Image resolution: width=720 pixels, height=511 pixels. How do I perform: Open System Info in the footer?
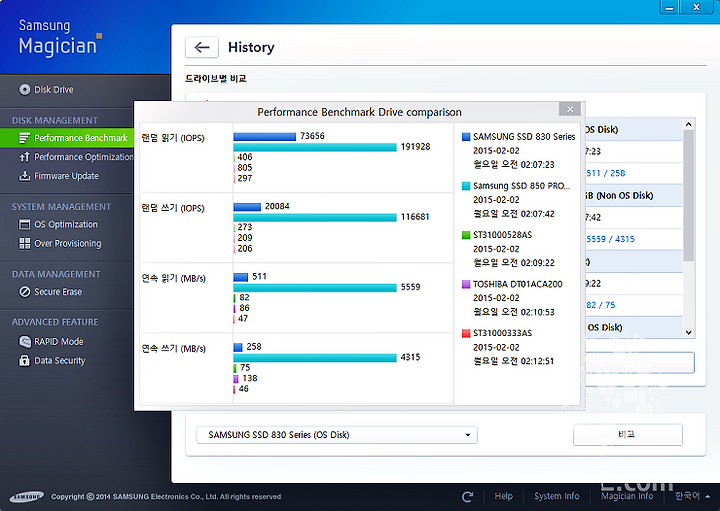click(x=557, y=496)
